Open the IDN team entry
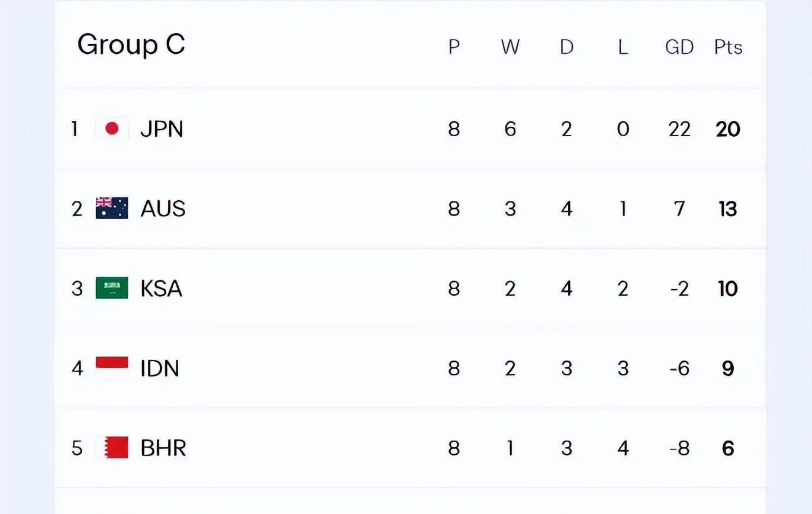812x514 pixels. 160,368
